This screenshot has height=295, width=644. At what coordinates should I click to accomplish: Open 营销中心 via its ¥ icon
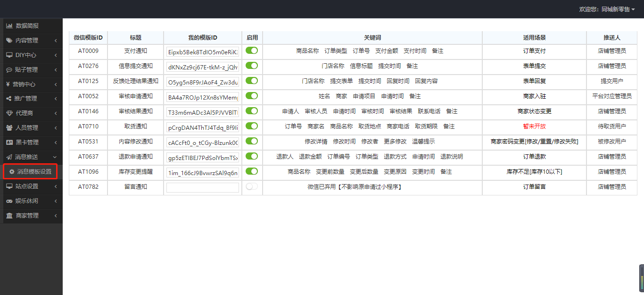click(9, 84)
